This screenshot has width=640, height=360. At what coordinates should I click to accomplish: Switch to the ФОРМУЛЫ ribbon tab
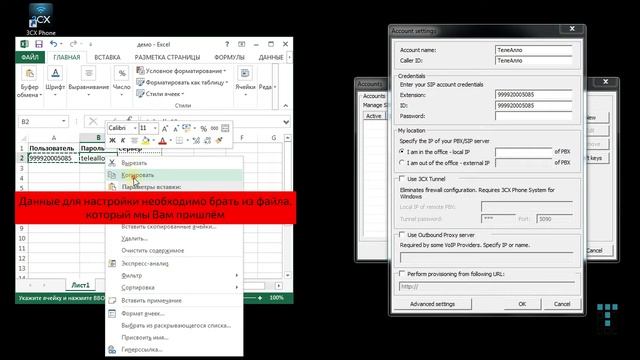tap(229, 57)
